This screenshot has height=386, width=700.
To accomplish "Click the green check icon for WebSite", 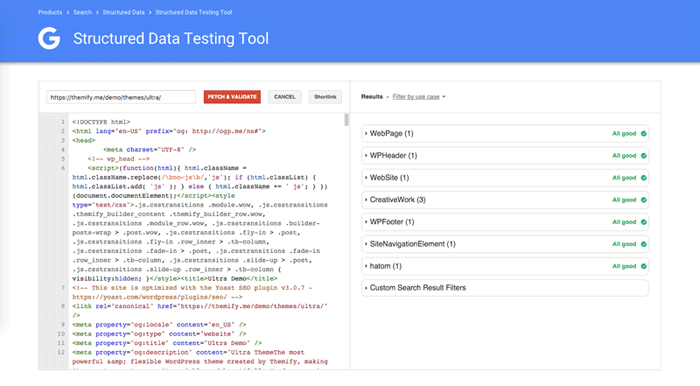I will (x=644, y=178).
